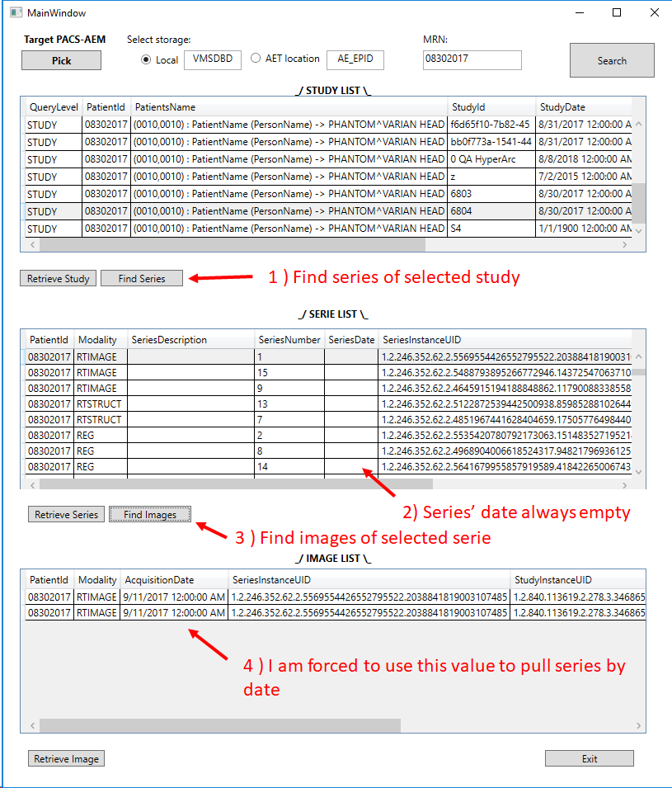Click the Retrieve Series button
The height and width of the screenshot is (788, 672).
tap(66, 513)
